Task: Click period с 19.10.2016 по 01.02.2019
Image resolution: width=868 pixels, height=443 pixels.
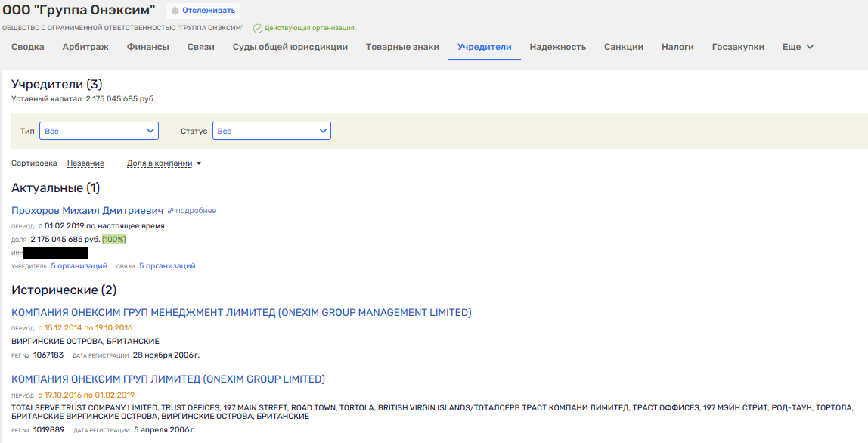Action: tap(86, 395)
